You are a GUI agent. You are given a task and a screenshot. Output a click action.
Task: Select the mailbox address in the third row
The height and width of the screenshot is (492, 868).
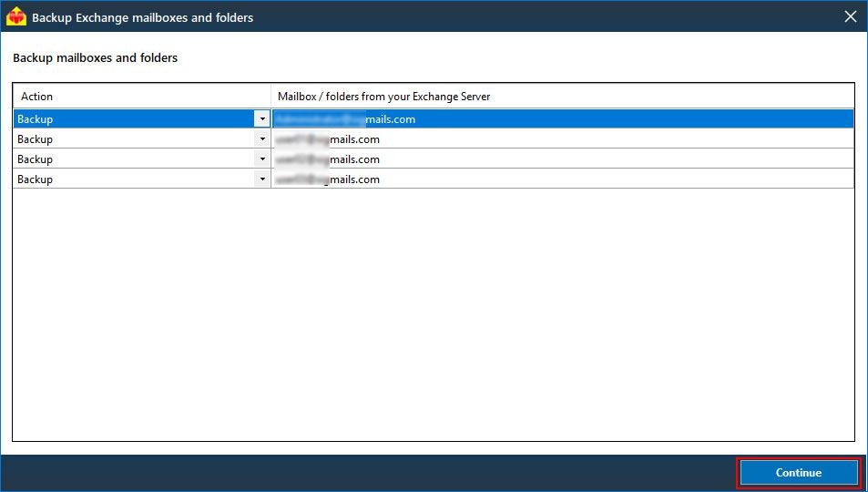click(x=563, y=159)
